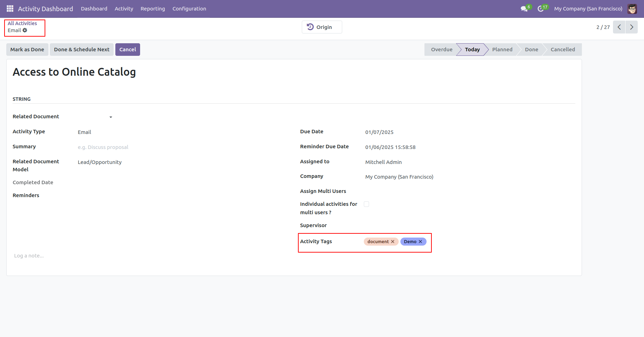Click the Access to Online Catalog title
The width and height of the screenshot is (644, 337).
click(x=74, y=72)
